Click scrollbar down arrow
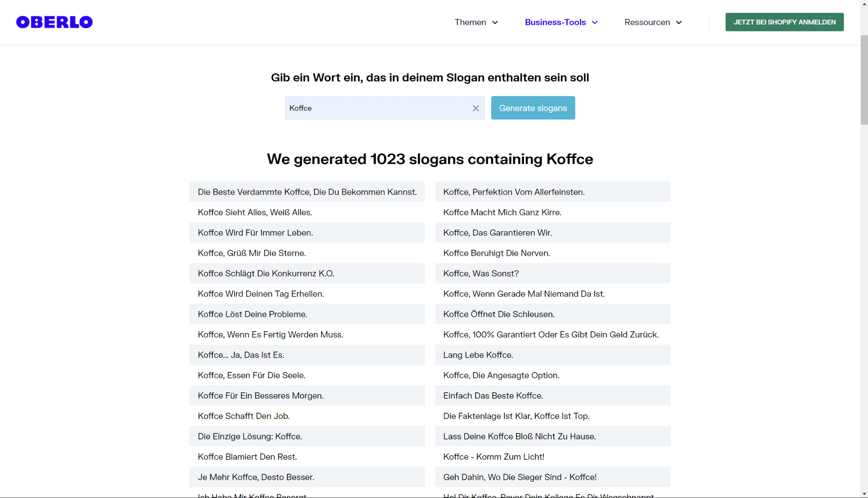 point(864,494)
